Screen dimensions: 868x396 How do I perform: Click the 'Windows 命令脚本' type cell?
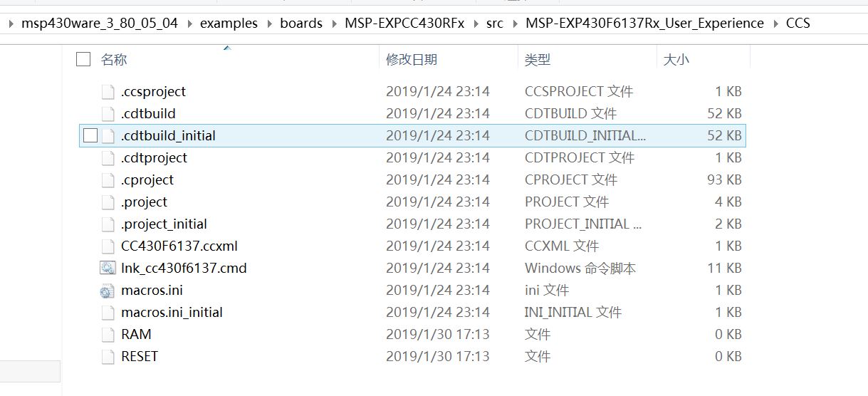[580, 269]
